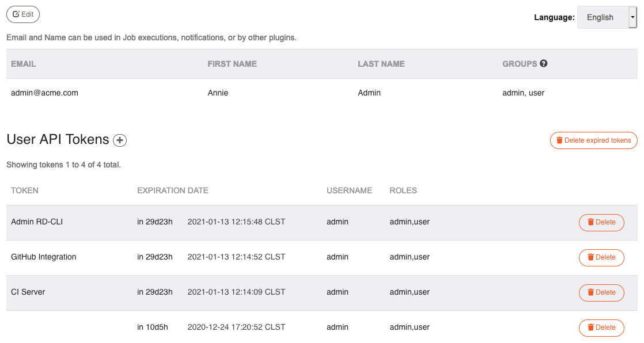Open the Language dropdown showing English

pos(607,17)
